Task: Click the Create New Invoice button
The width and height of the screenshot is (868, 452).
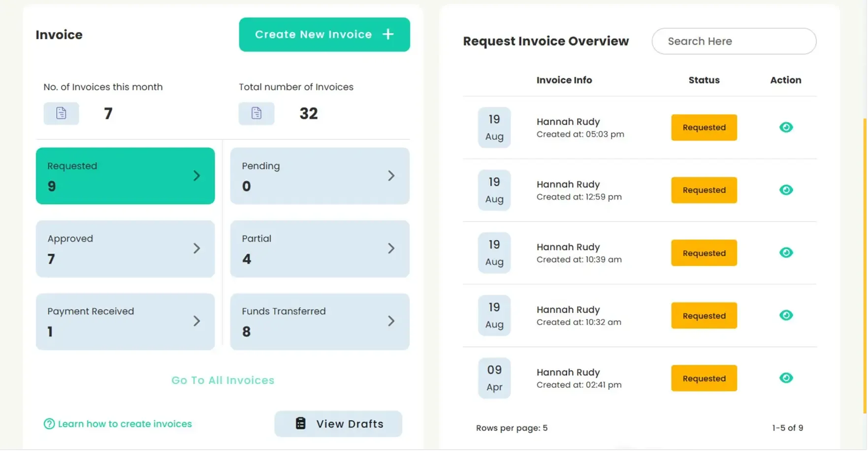Action: (x=324, y=34)
